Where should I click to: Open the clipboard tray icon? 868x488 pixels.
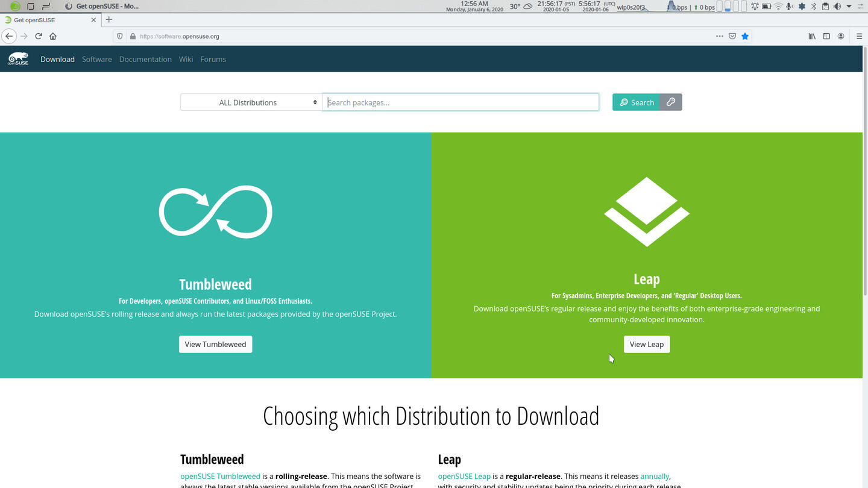click(x=825, y=7)
